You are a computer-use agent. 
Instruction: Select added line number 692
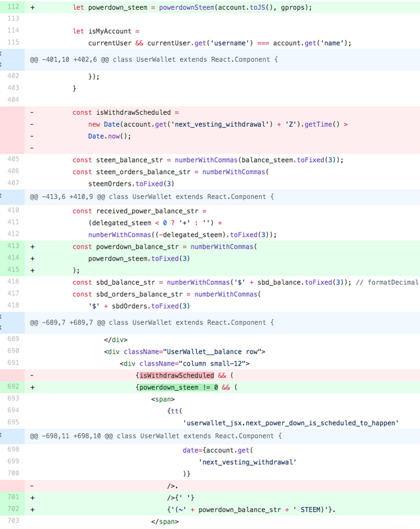(12, 387)
